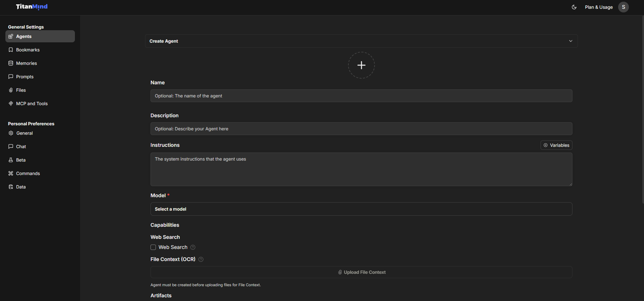The image size is (644, 301).
Task: Toggle dark mode moon icon
Action: pyautogui.click(x=574, y=7)
